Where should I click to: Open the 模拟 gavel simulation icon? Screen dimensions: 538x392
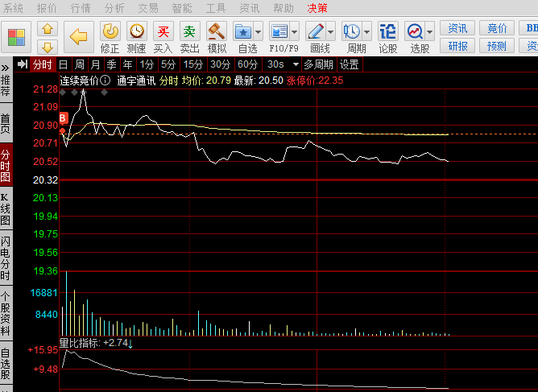[x=217, y=32]
